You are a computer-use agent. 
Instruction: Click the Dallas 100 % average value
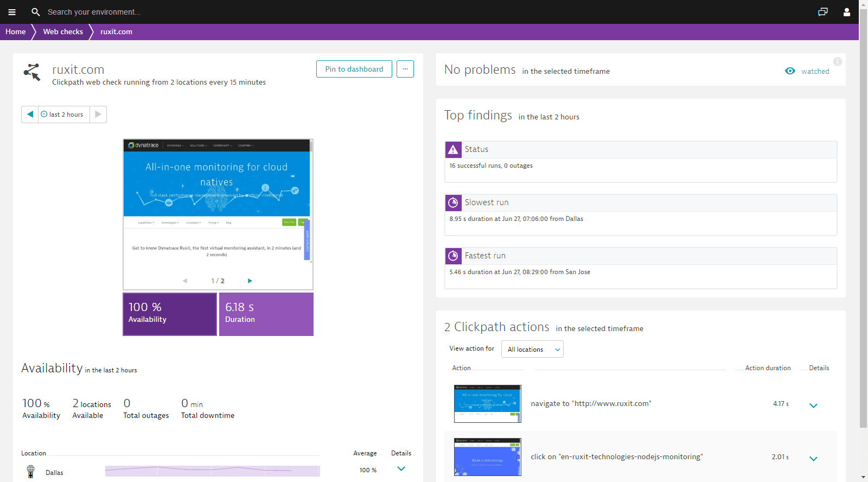[368, 470]
